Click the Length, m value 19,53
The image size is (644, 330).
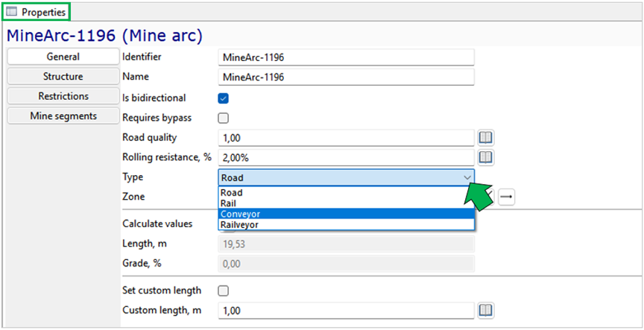[346, 244]
